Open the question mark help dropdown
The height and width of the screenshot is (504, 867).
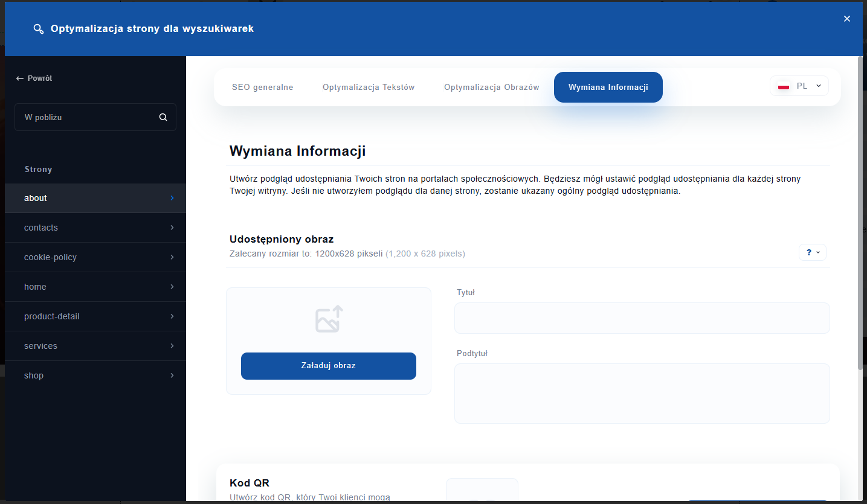[812, 252]
